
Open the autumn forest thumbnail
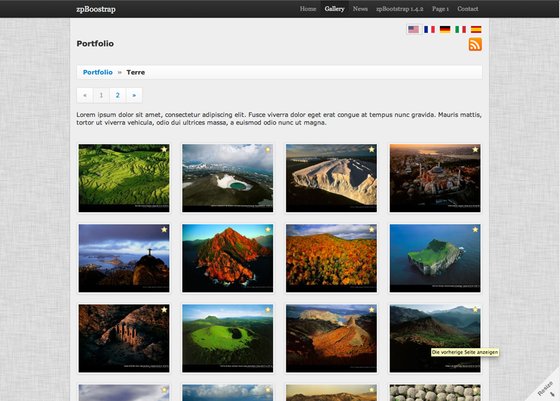tap(331, 258)
